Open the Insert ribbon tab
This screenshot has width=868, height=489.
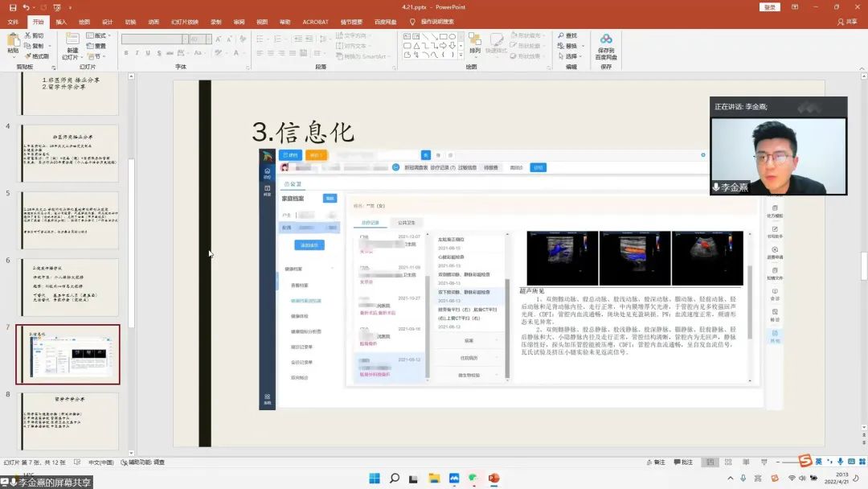point(61,22)
